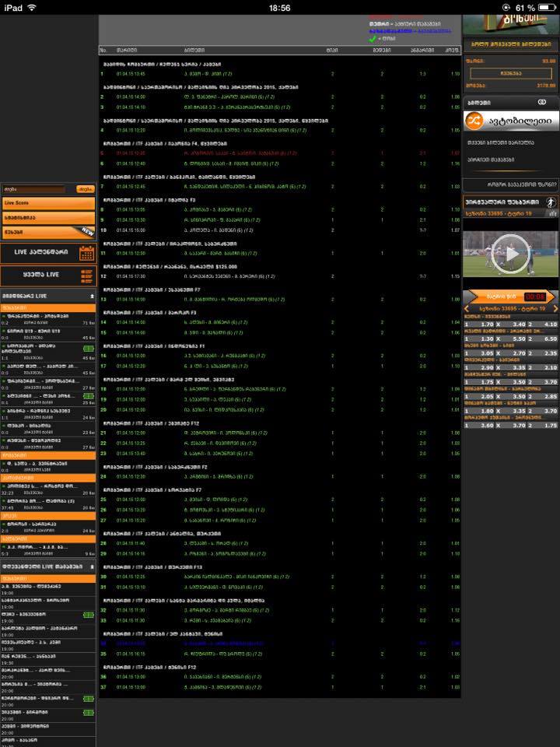The width and height of the screenshot is (560, 747).
Task: Click the football player icon in virtual football header
Action: click(551, 202)
